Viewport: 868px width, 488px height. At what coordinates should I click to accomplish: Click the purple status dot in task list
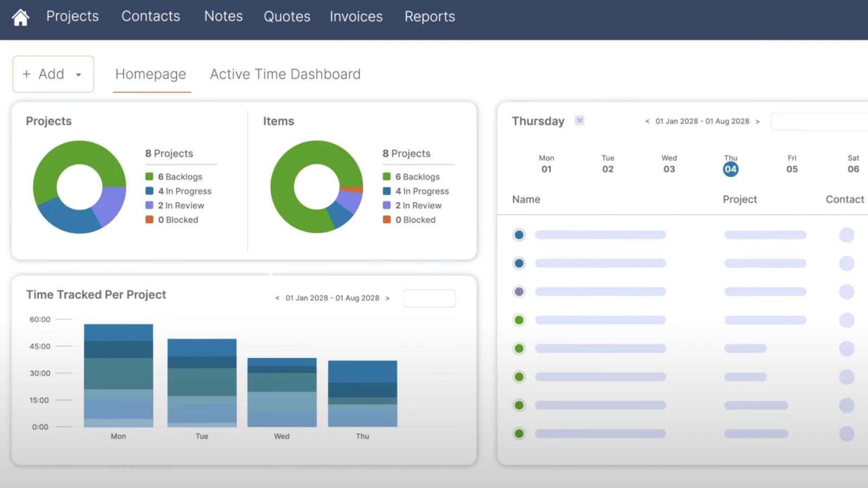pyautogui.click(x=519, y=292)
